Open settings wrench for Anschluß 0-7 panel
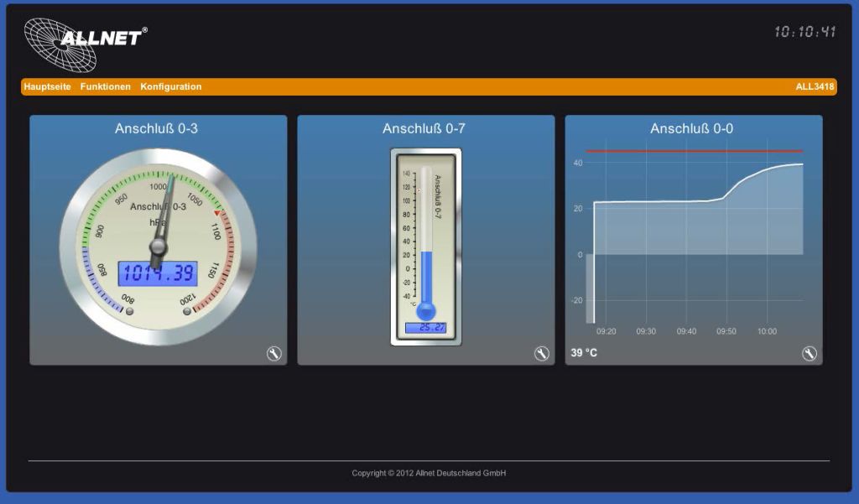Image resolution: width=859 pixels, height=504 pixels. (x=542, y=354)
